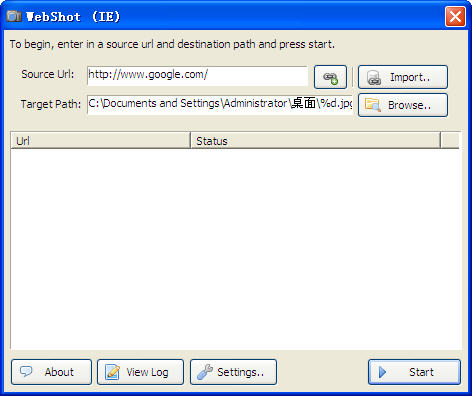Open Settings.. dialog

[233, 372]
